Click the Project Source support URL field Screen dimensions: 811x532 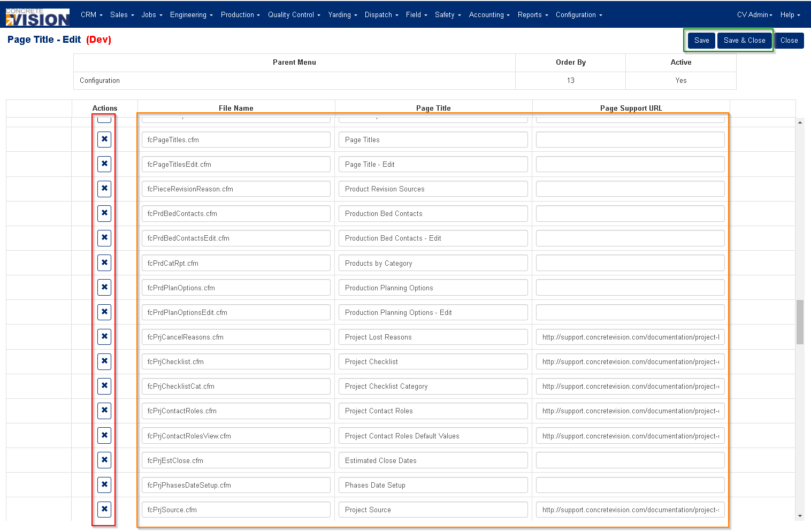coord(630,510)
